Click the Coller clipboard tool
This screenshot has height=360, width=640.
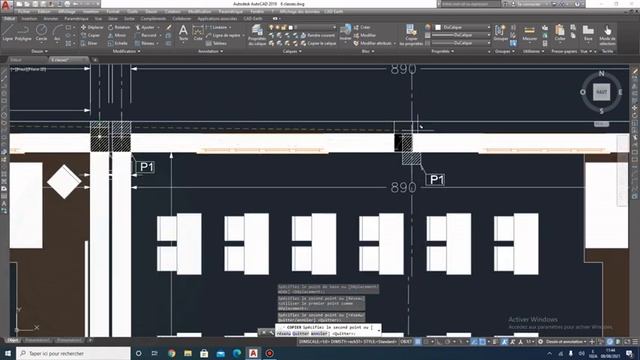[560, 33]
